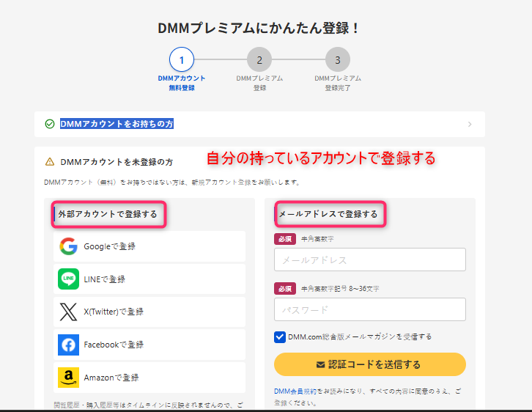Click the green checkmark icon beside DMMアカウントをお持ちの方
The height and width of the screenshot is (412, 532).
(x=50, y=124)
